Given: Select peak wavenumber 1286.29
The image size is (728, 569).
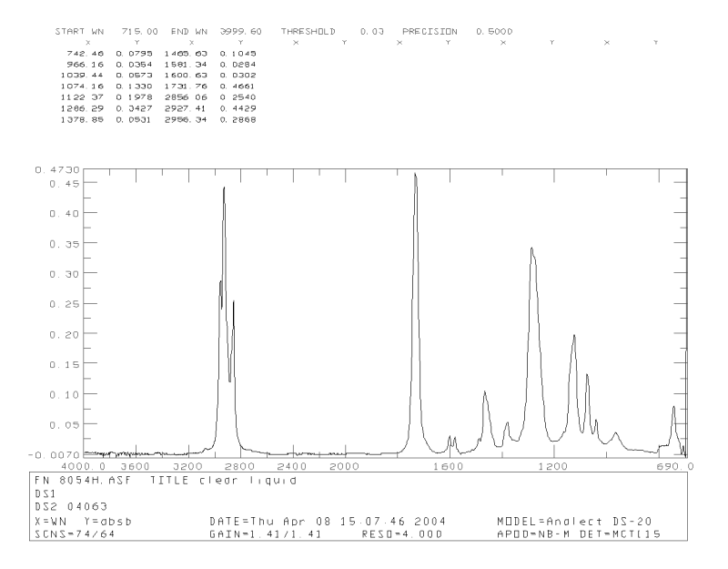Looking at the screenshot, I should (82, 108).
